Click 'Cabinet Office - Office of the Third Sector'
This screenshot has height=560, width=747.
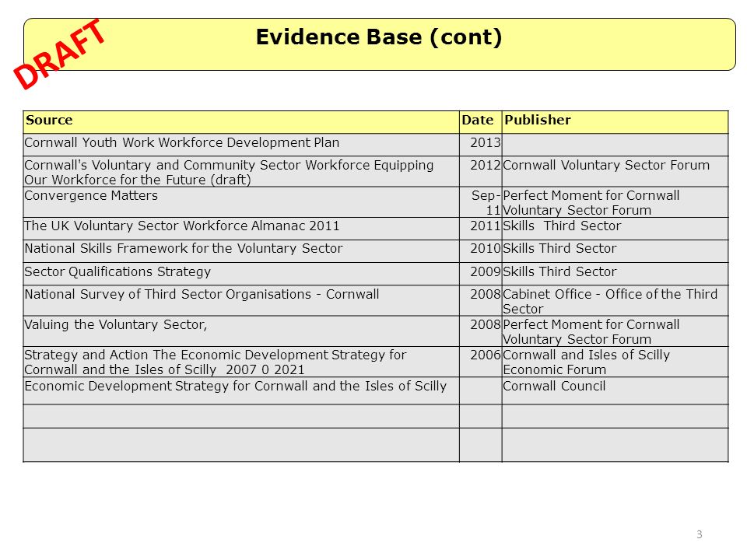click(x=615, y=300)
